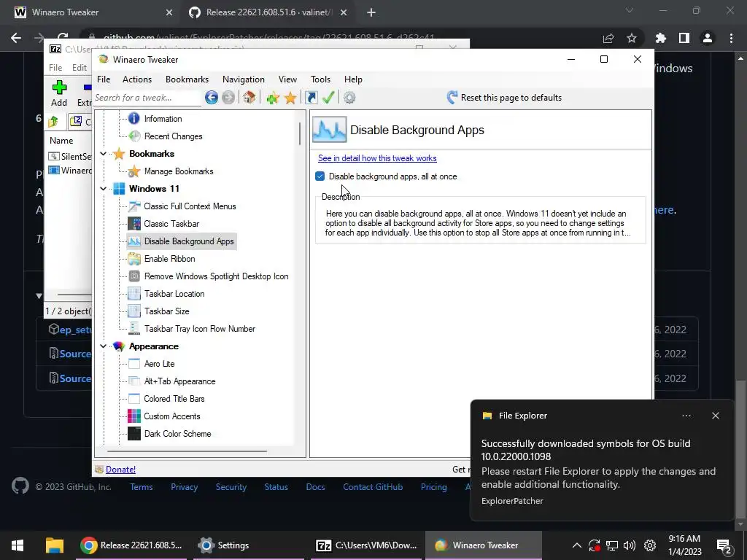This screenshot has height=560, width=747.
Task: Click the back navigation arrow in Winaero toolbar
Action: coord(212,98)
